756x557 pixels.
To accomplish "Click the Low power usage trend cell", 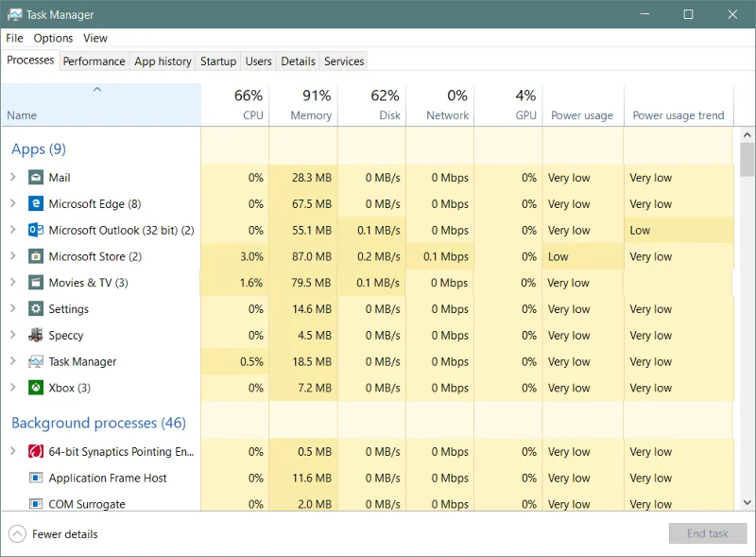I will tap(679, 230).
